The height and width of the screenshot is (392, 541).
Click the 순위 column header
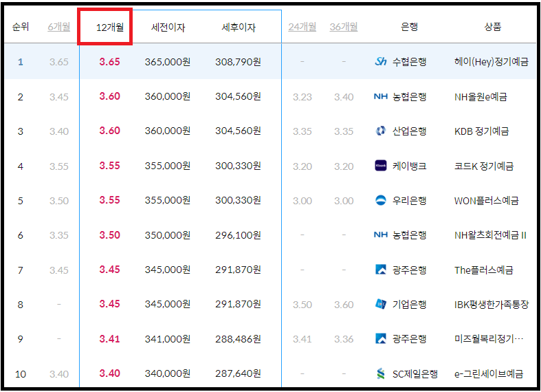[x=21, y=27]
